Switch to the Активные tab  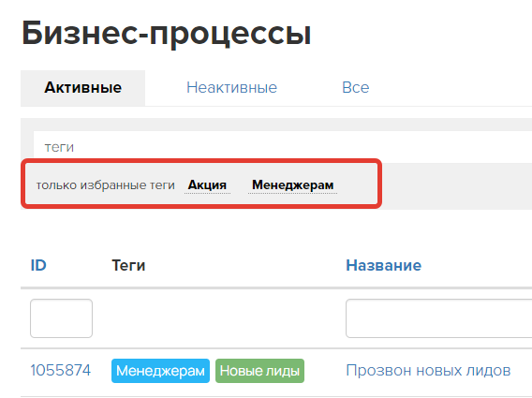pyautogui.click(x=82, y=88)
